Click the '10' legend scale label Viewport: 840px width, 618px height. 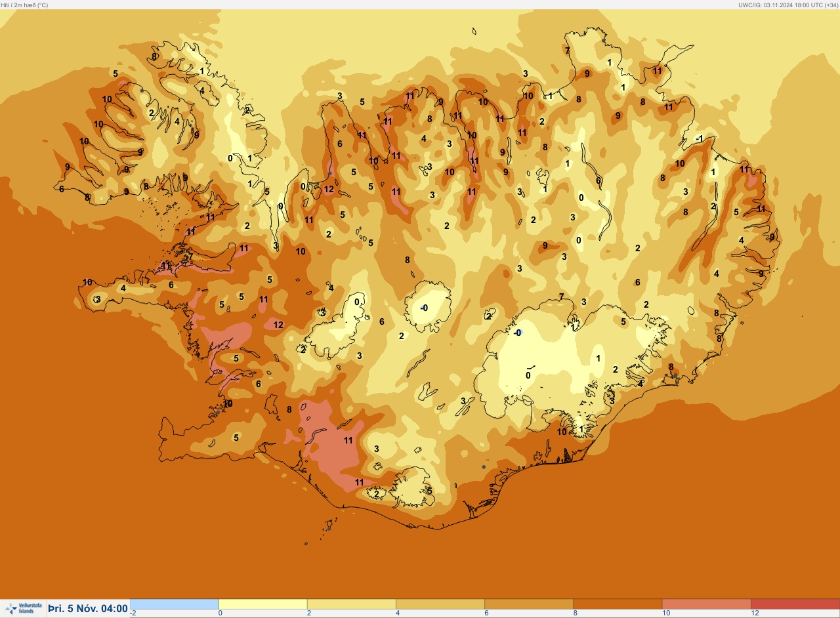click(667, 613)
